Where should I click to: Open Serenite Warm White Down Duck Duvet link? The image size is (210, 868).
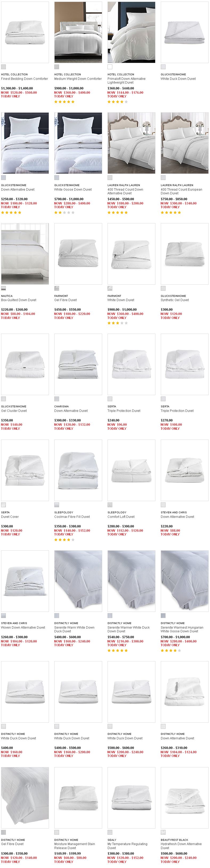click(x=74, y=629)
